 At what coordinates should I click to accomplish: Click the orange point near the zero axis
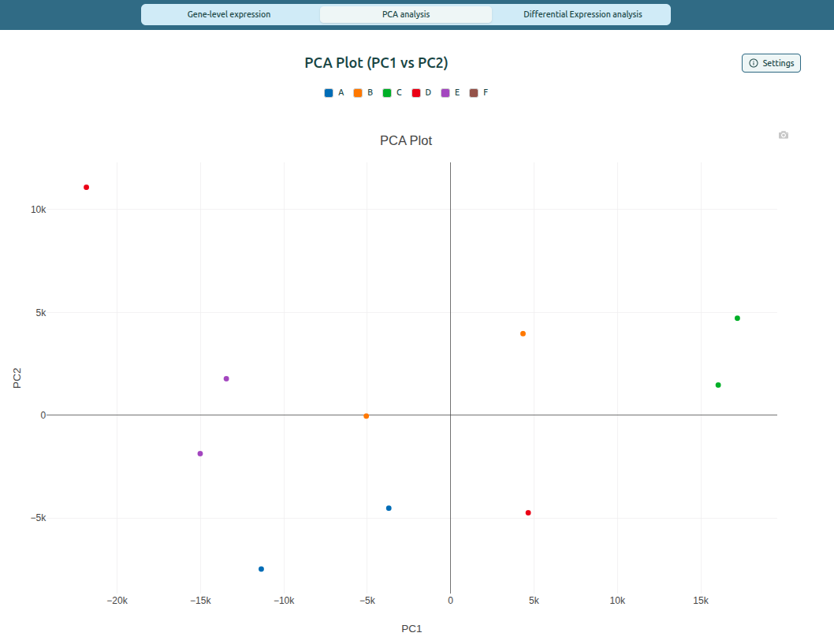click(x=365, y=415)
